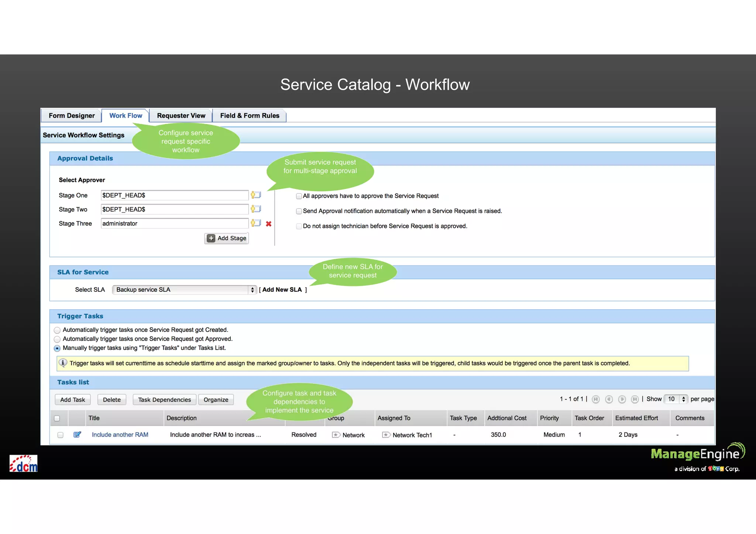Click the 2 Days estimated effort cell

pyautogui.click(x=628, y=435)
